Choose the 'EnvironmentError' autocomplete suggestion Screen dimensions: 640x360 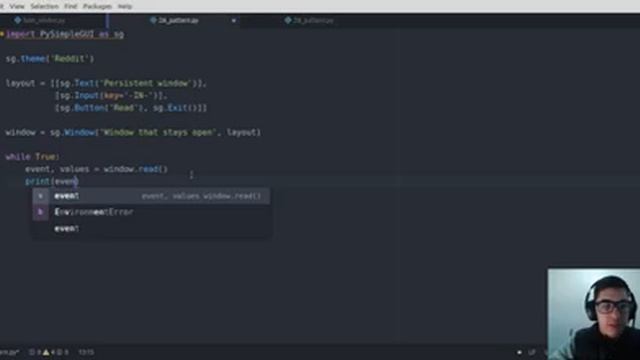(x=151, y=212)
